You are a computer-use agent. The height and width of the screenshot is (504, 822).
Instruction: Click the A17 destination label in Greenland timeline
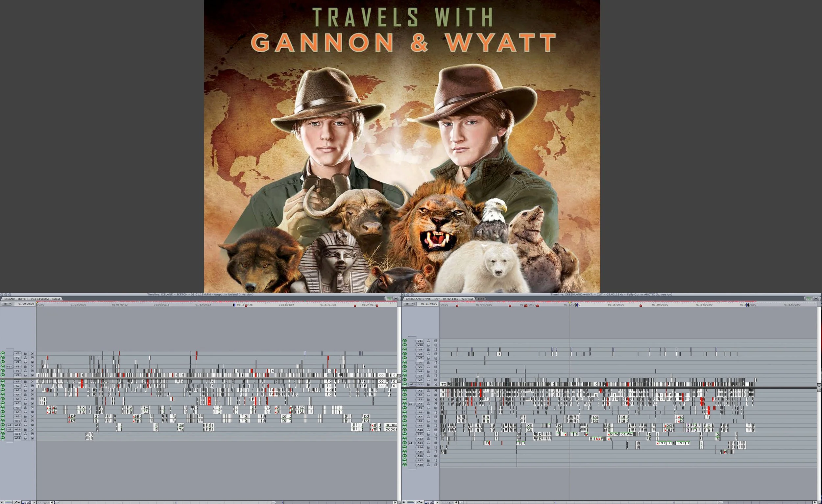[420, 460]
